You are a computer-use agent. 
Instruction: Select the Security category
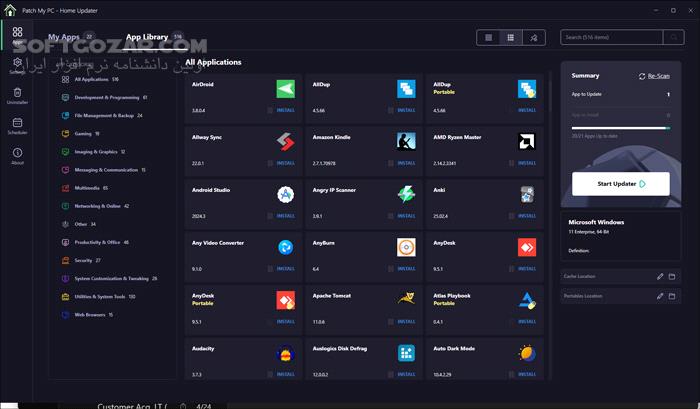85,260
